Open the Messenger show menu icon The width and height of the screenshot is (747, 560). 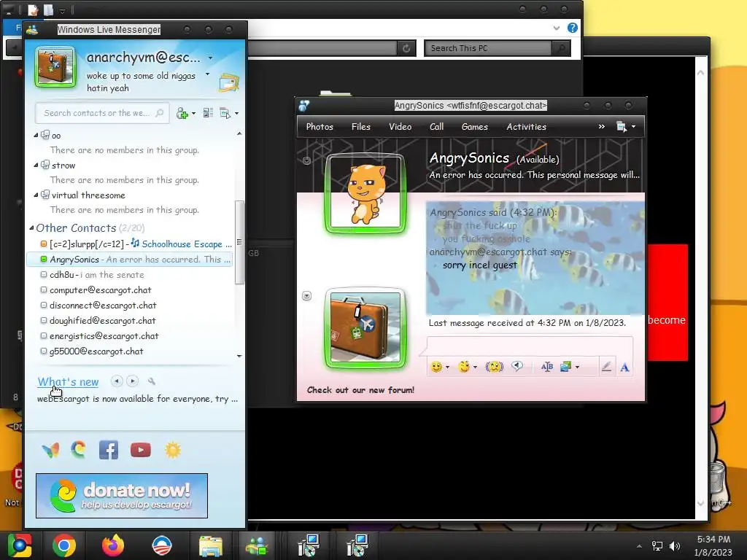pyautogui.click(x=225, y=113)
